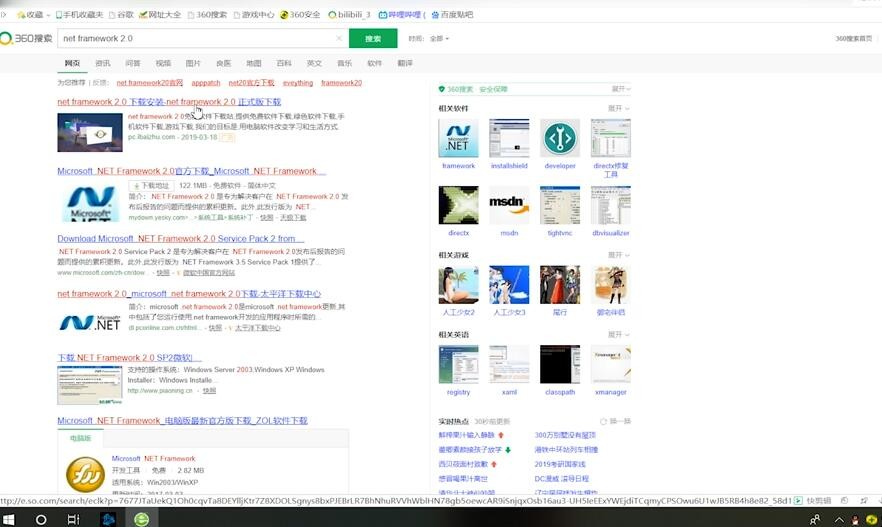Open the Microsoft .NET Framework 2.0官方下载 result
882x527 pixels.
click(187, 171)
